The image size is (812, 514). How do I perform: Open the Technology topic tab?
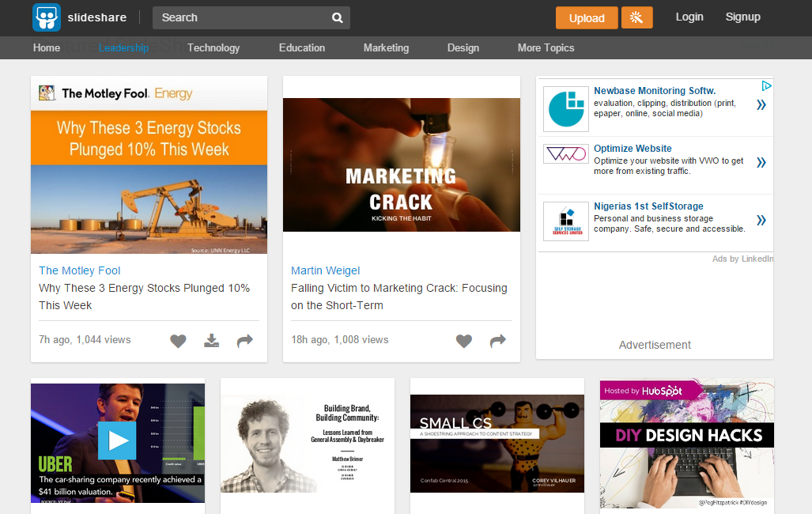tap(213, 47)
